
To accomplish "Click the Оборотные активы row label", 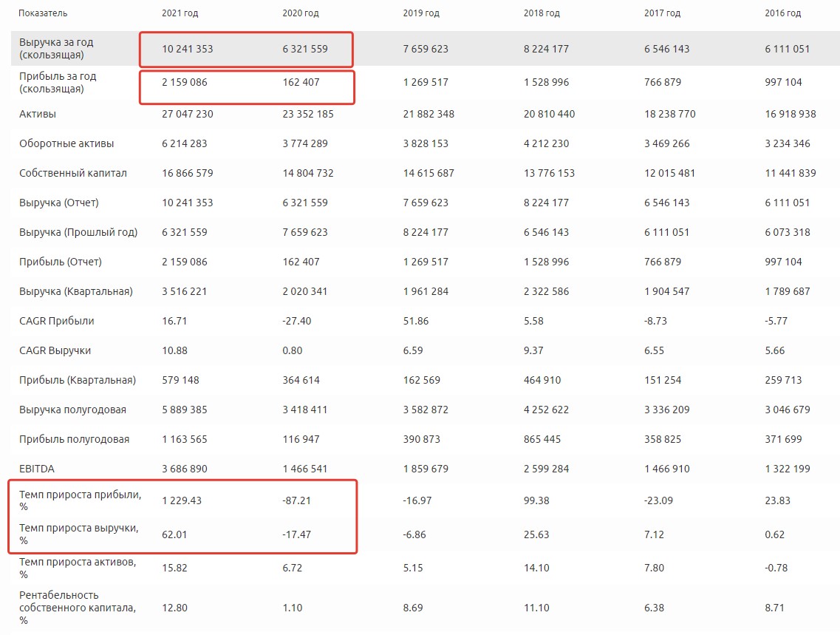I will [66, 143].
